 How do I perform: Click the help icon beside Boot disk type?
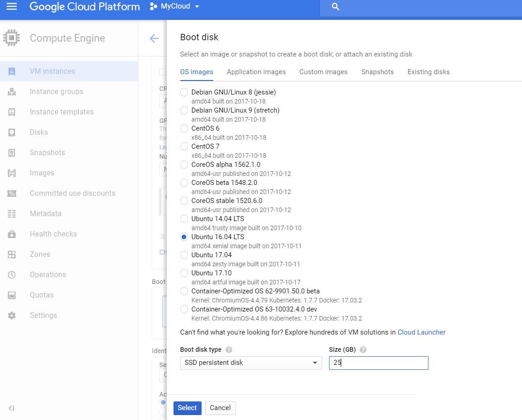pyautogui.click(x=229, y=349)
